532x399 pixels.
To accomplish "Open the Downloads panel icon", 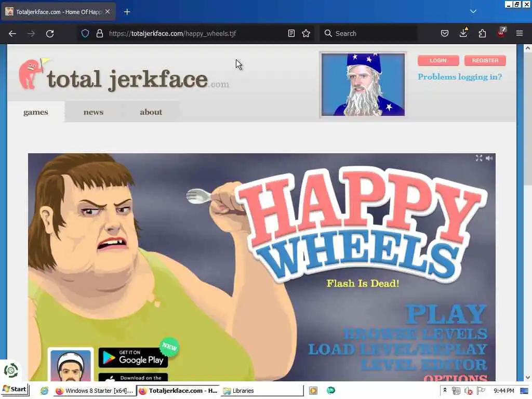I will 463,33.
